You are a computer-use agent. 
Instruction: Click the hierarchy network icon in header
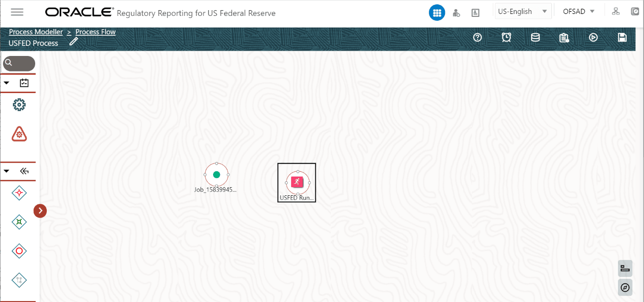[616, 12]
